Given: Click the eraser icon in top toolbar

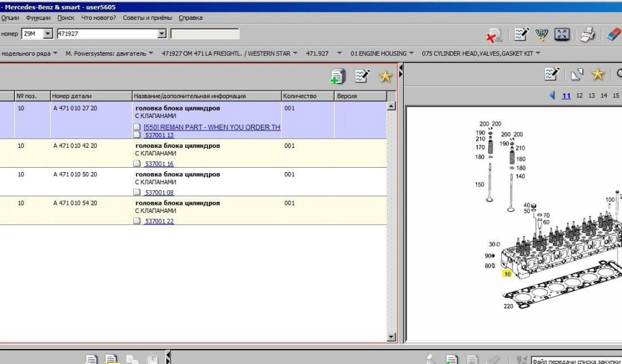Looking at the screenshot, I should tap(613, 35).
